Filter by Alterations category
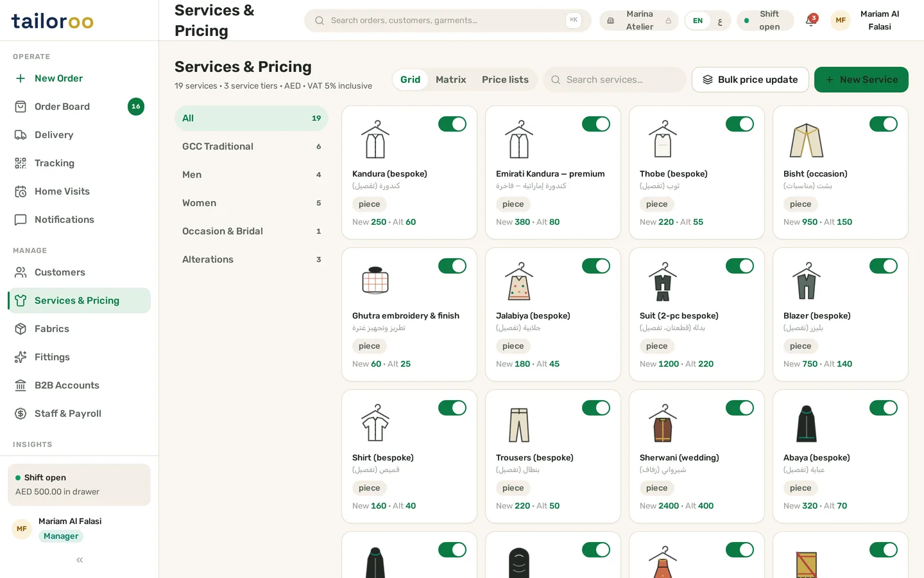 click(252, 259)
